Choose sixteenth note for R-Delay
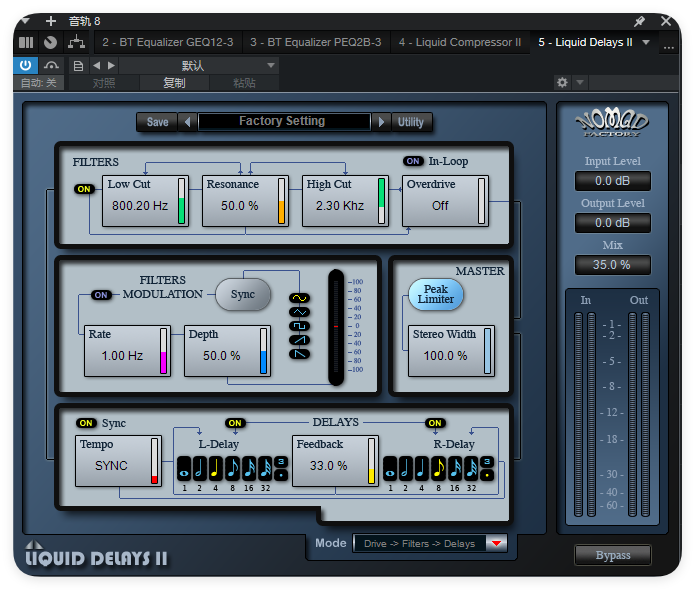The image size is (695, 590). [x=455, y=469]
